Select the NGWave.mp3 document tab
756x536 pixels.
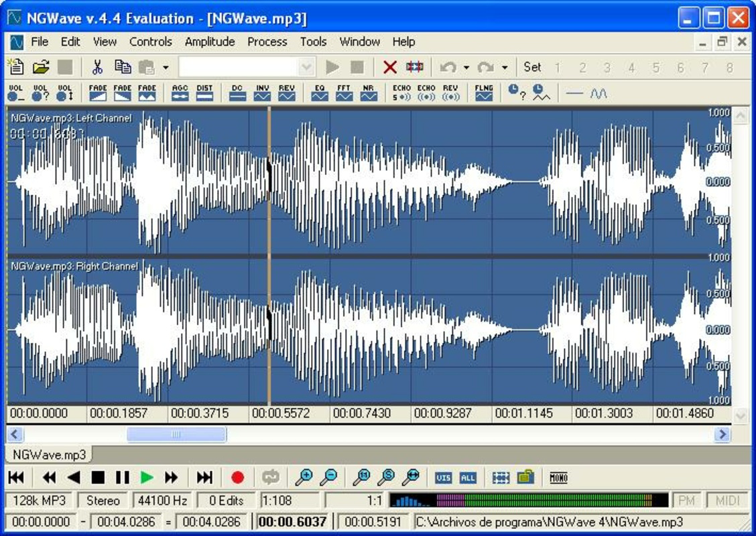(x=49, y=454)
